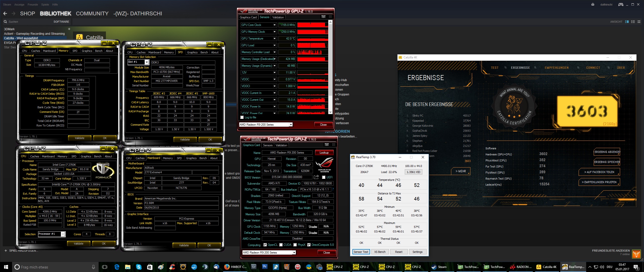Click the Steam forward arrow
This screenshot has width=644, height=272.
coord(13,14)
